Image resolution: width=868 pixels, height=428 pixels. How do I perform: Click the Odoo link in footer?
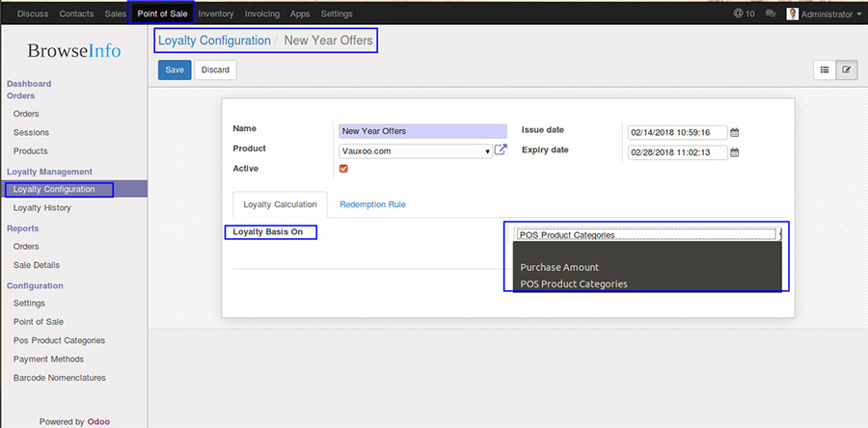pyautogui.click(x=98, y=422)
